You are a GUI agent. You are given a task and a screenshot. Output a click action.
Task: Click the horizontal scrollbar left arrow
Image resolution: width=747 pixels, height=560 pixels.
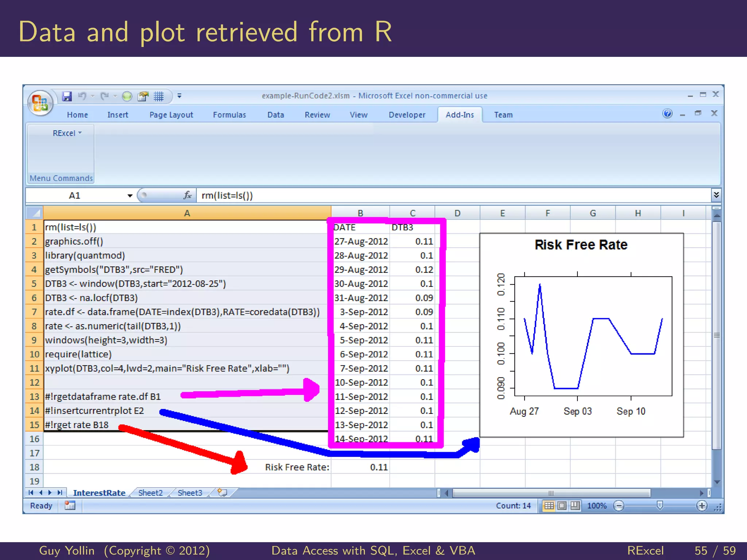[x=446, y=493]
